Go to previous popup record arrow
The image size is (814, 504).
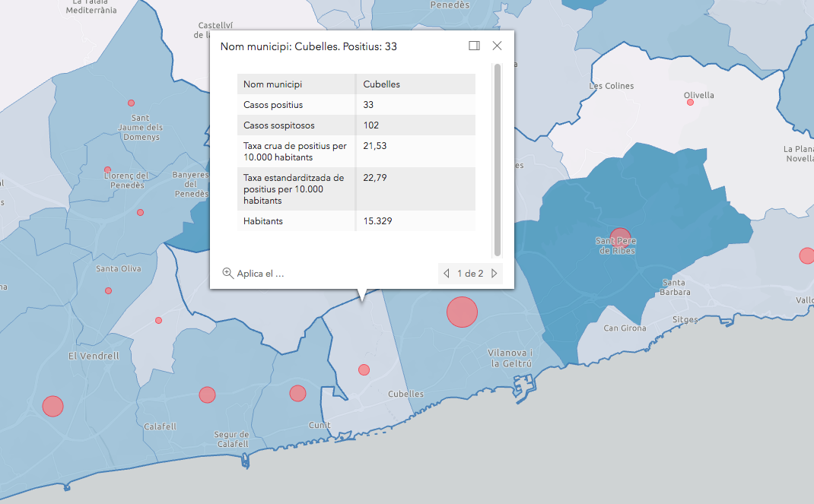447,274
